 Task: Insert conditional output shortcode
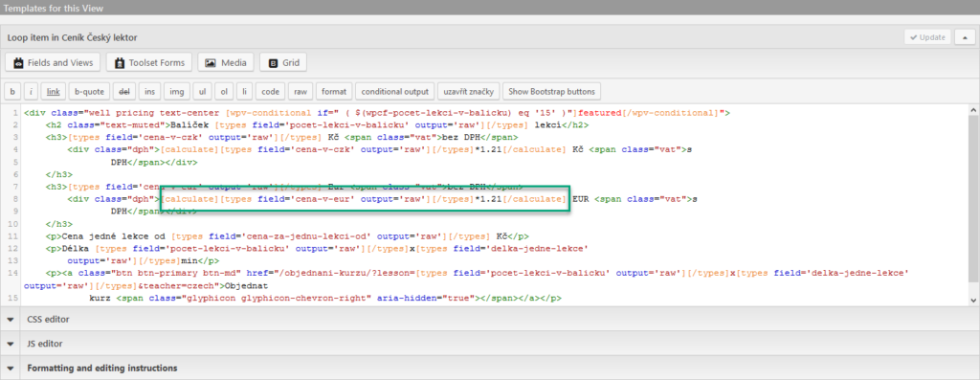pos(395,91)
